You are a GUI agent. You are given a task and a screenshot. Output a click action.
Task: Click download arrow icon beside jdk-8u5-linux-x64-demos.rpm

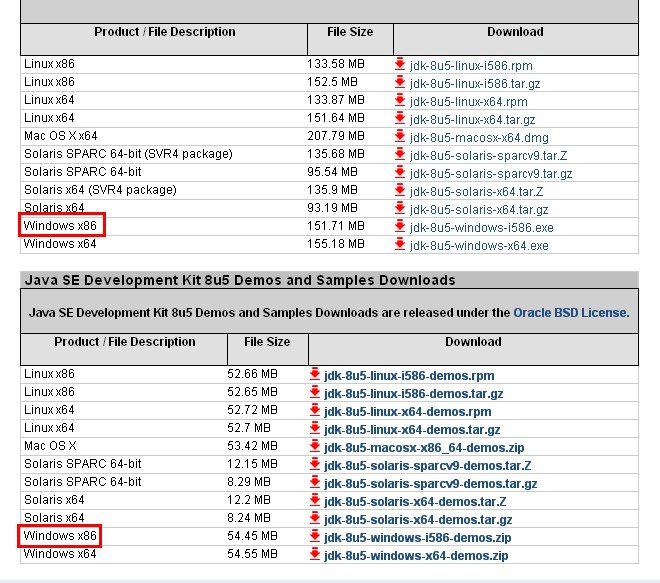click(x=315, y=410)
